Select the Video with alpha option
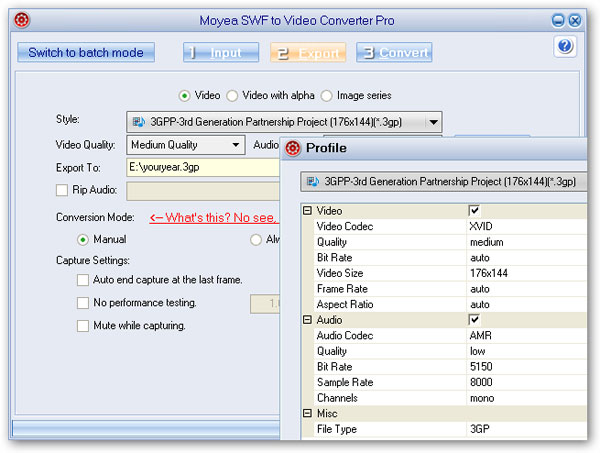 pos(232,96)
